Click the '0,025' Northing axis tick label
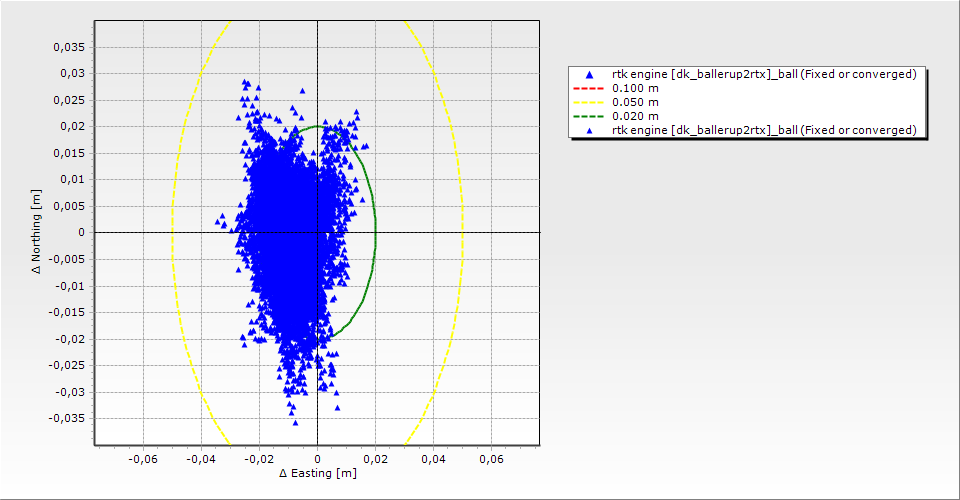960x500 pixels. click(x=69, y=100)
